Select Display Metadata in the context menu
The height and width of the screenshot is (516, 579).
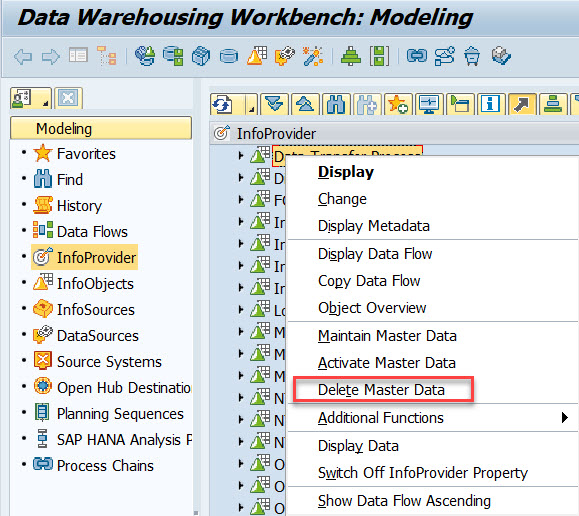click(374, 226)
